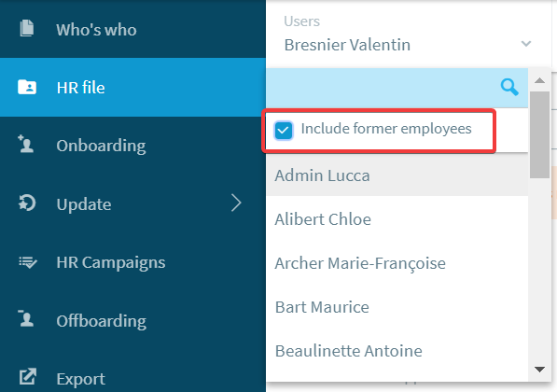Click the magnifying glass search icon
This screenshot has width=557, height=392.
pos(509,87)
